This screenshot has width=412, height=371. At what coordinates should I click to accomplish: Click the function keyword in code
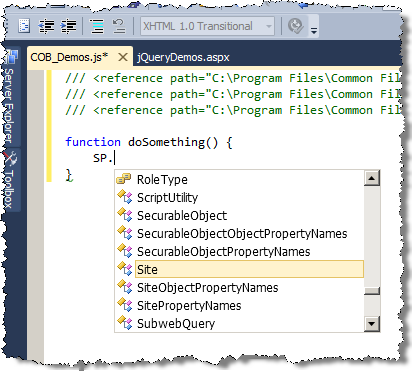coord(93,142)
